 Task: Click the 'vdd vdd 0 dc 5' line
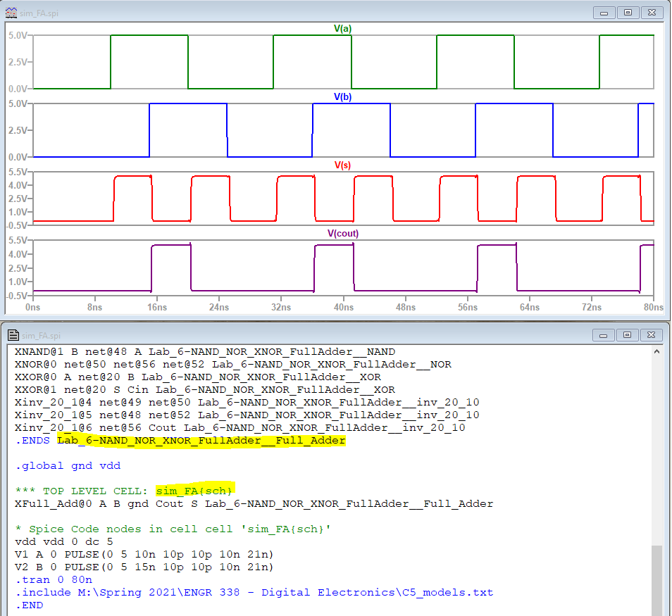tap(64, 542)
